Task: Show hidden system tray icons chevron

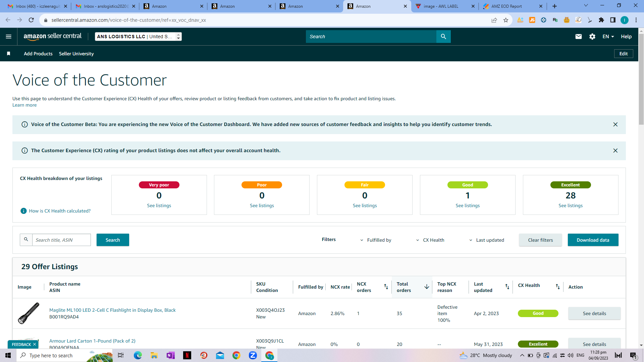Action: 522,355
